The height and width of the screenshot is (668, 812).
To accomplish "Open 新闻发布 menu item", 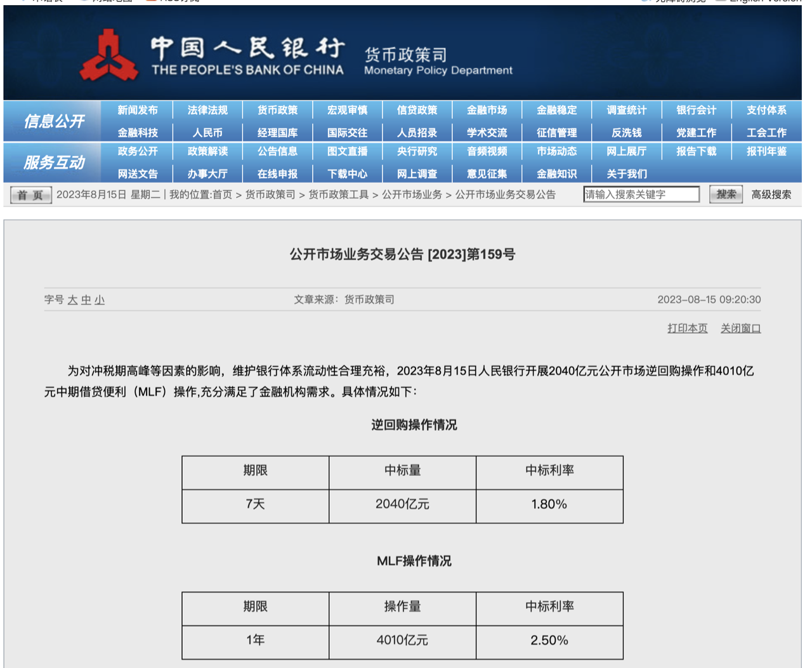I will click(138, 110).
